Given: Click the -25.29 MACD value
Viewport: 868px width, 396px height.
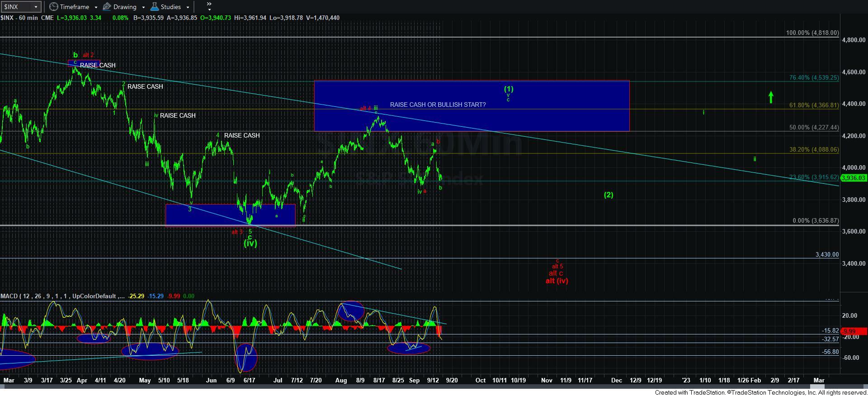Looking at the screenshot, I should [136, 296].
